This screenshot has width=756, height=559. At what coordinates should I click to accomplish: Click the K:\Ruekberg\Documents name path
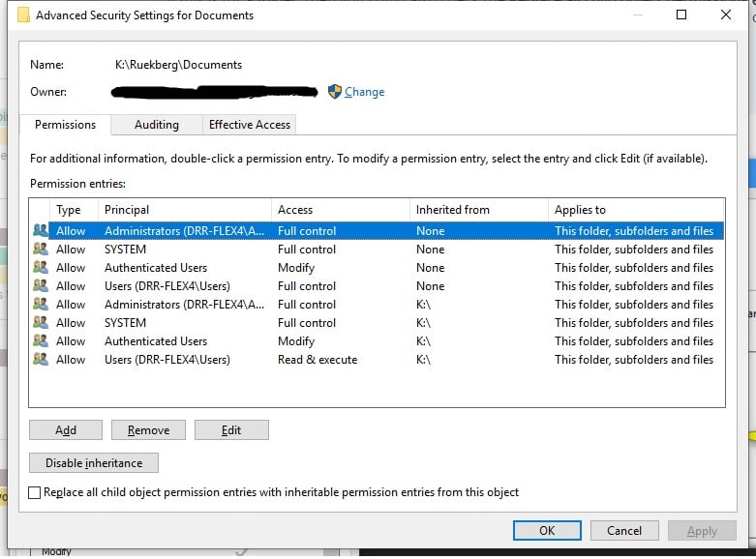[x=178, y=65]
